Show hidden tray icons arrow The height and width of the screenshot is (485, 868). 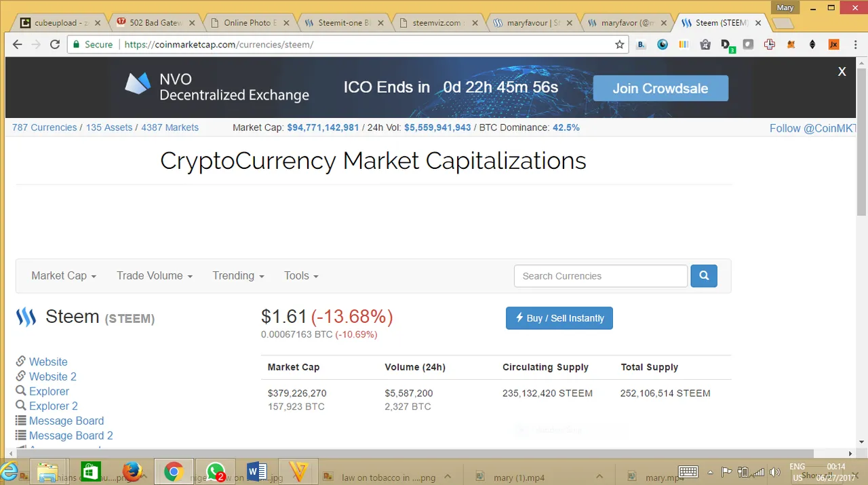(710, 471)
